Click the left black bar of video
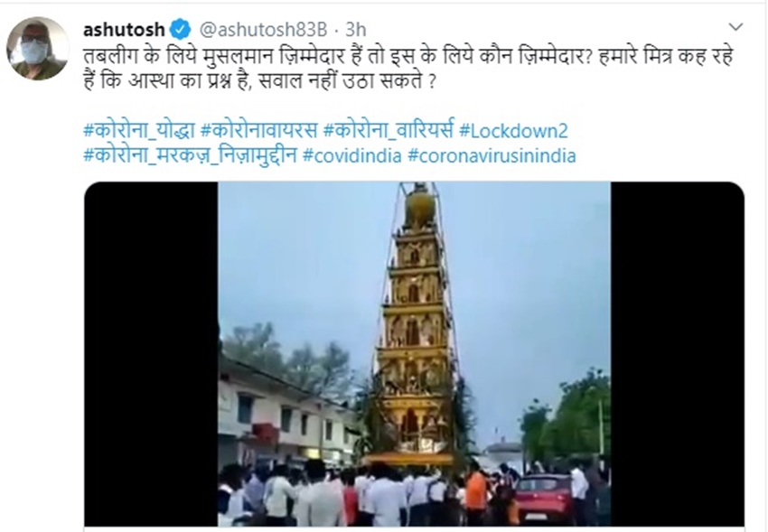Image resolution: width=768 pixels, height=532 pixels. point(151,354)
